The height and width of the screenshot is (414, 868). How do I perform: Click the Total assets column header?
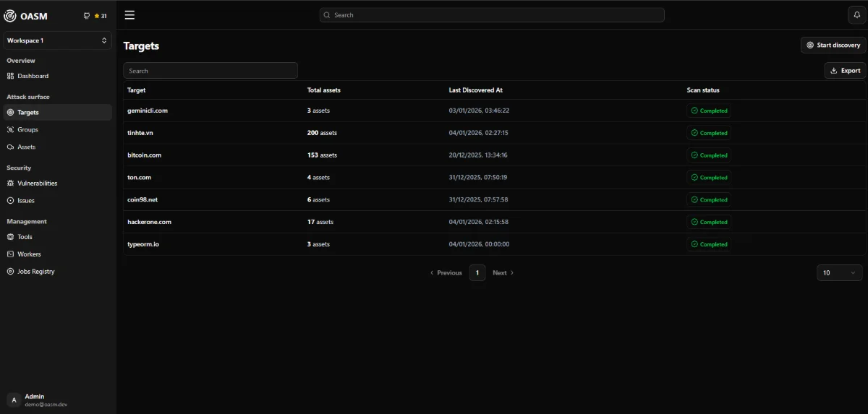click(x=324, y=90)
